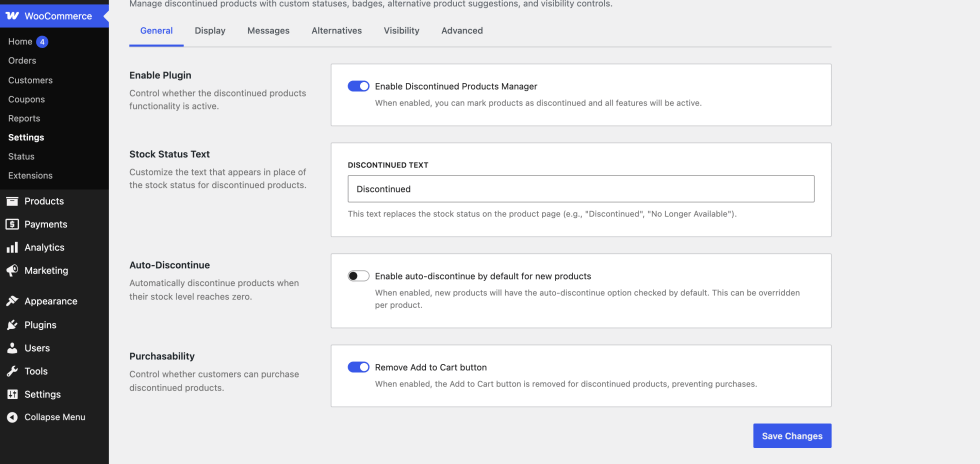Click the WooCommerce logo icon in sidebar
The height and width of the screenshot is (464, 980).
click(x=12, y=16)
